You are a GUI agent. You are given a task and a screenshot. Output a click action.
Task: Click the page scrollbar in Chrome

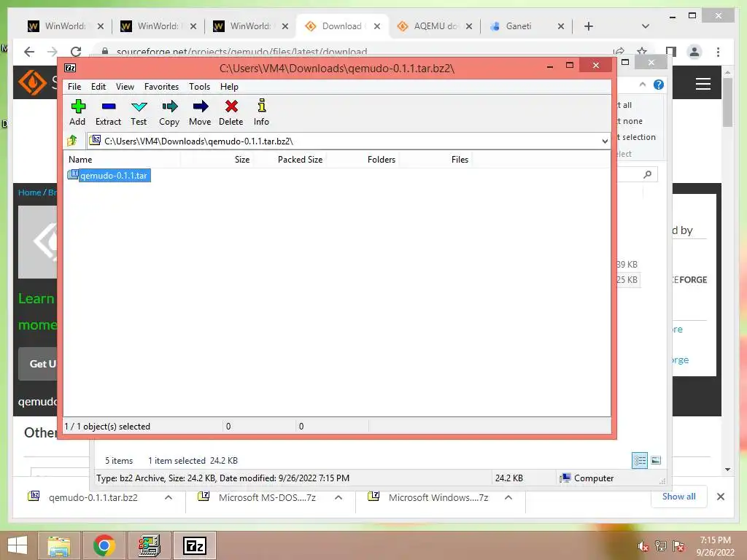(727, 102)
